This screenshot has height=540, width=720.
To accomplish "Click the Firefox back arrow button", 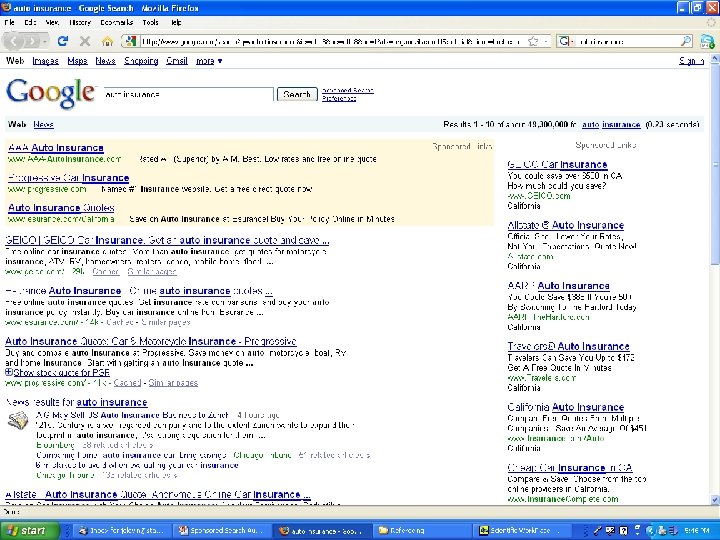I will click(x=14, y=41).
